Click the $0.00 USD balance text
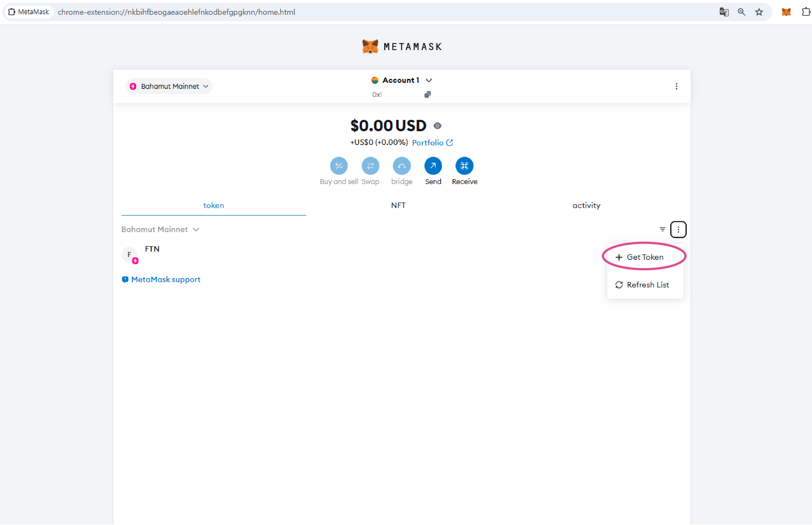The image size is (812, 525). point(388,125)
